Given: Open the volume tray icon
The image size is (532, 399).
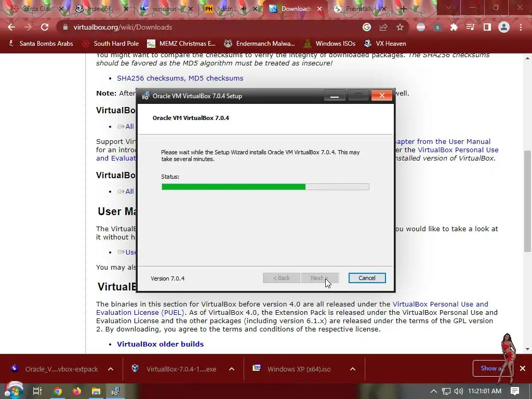Looking at the screenshot, I should click(x=458, y=391).
